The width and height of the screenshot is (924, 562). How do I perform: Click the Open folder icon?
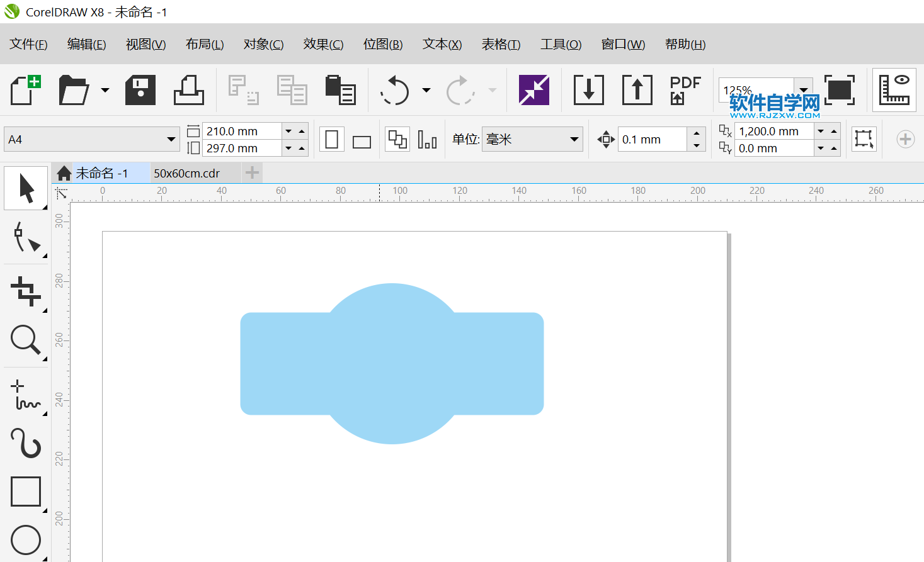(x=74, y=90)
